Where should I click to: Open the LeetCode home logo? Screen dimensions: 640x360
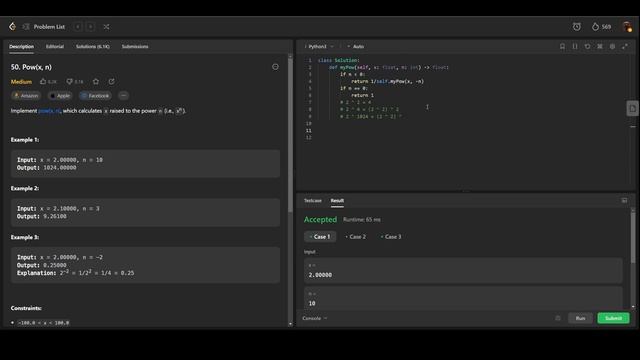point(12,27)
